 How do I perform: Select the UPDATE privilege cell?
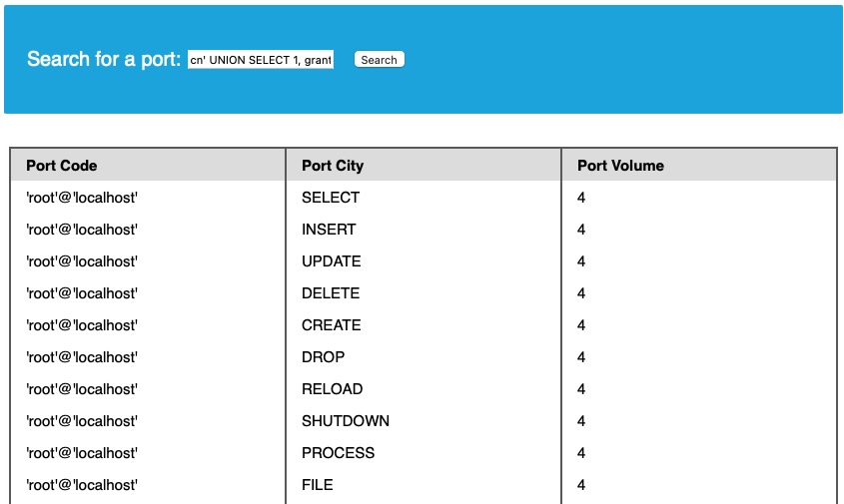[332, 261]
